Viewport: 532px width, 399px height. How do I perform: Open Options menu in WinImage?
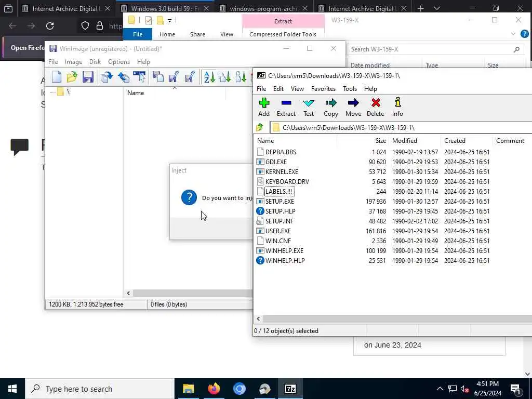119,62
